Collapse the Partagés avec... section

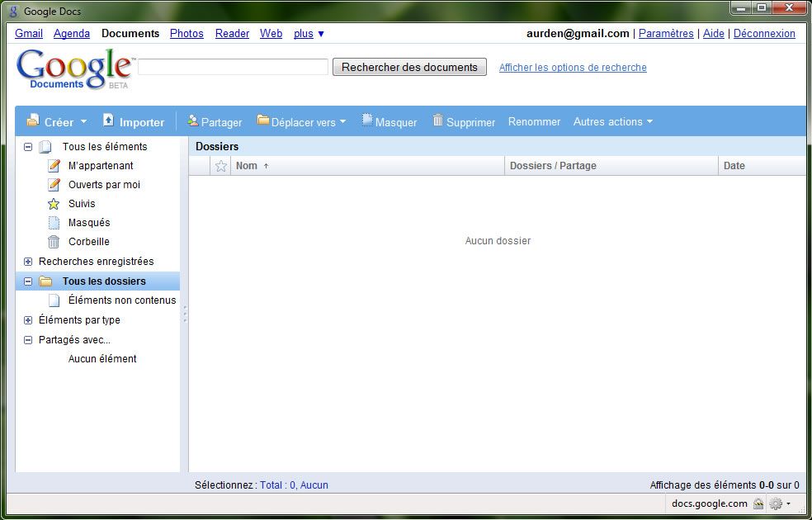28,340
